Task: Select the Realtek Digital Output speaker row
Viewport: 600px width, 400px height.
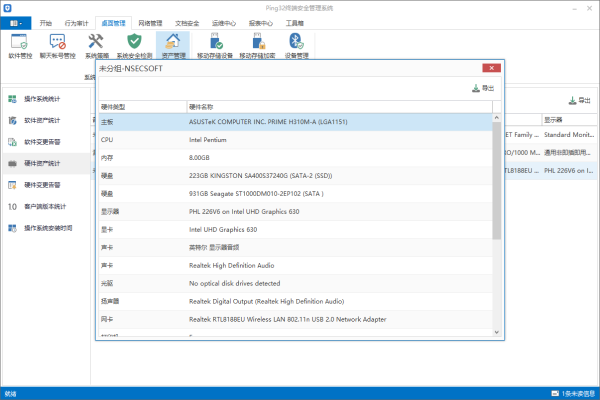Action: pyautogui.click(x=295, y=302)
